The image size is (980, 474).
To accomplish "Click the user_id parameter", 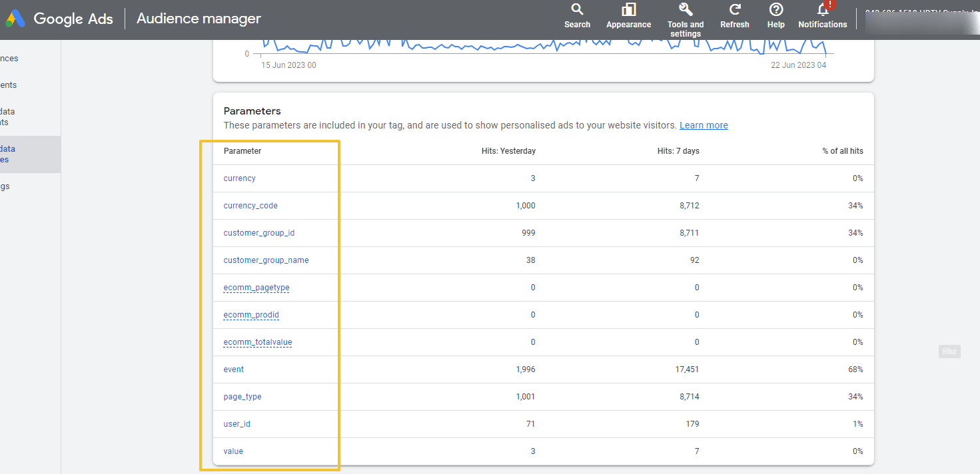I will coord(237,424).
